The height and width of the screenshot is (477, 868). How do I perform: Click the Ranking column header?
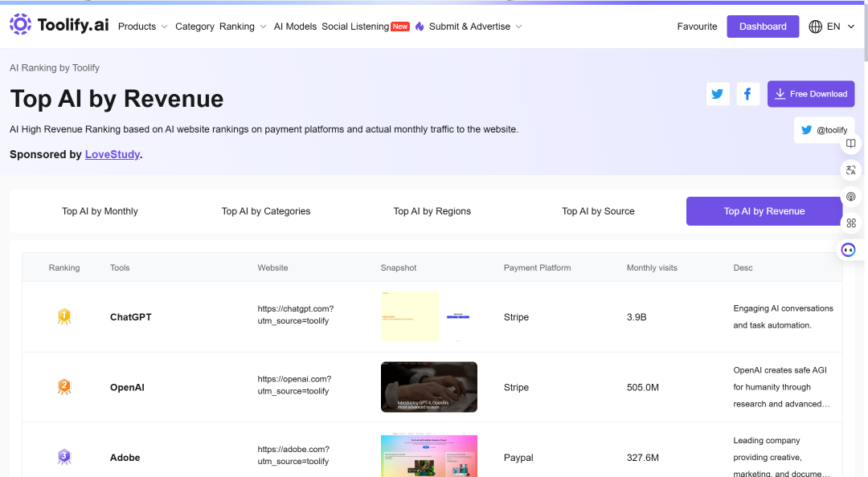coord(64,268)
